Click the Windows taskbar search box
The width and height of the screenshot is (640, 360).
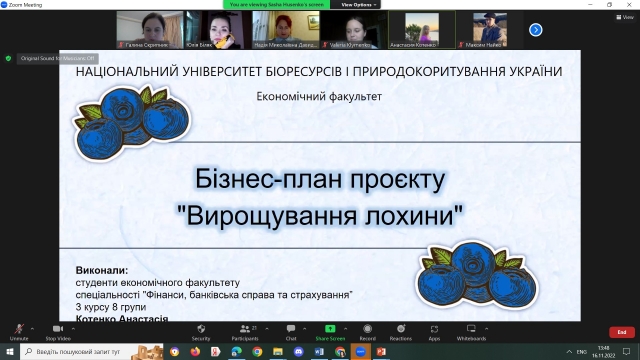(x=92, y=351)
